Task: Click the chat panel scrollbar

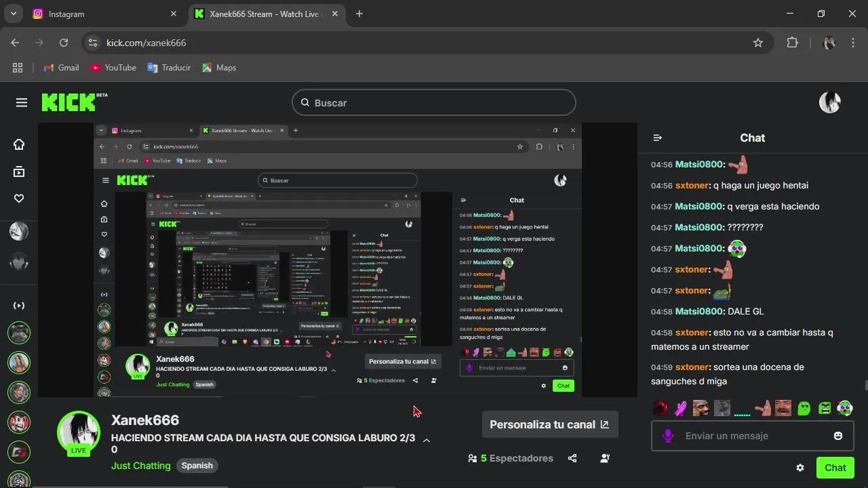Action: 865,386
